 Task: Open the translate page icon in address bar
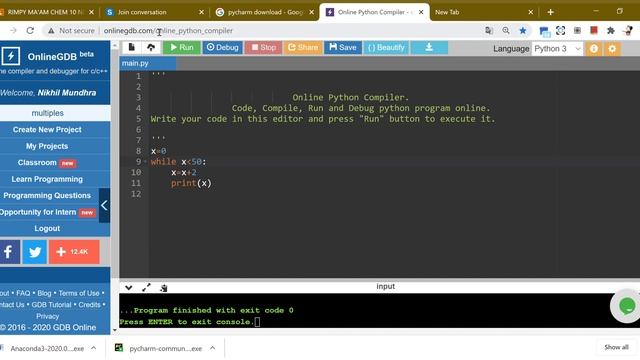point(489,31)
